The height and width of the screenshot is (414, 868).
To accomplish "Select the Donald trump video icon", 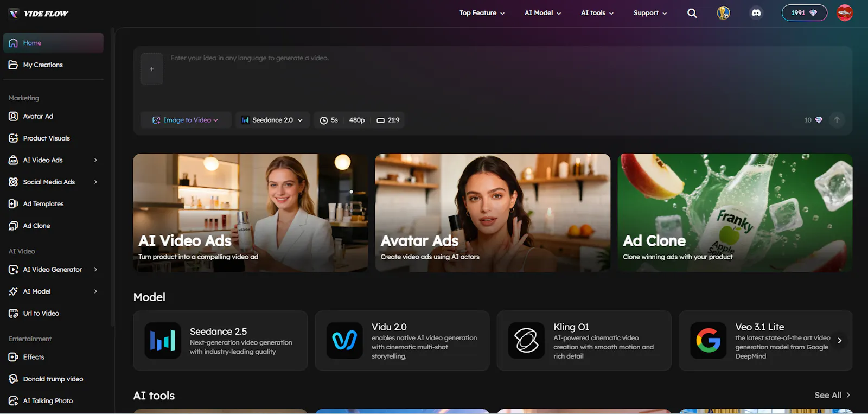I will point(14,379).
